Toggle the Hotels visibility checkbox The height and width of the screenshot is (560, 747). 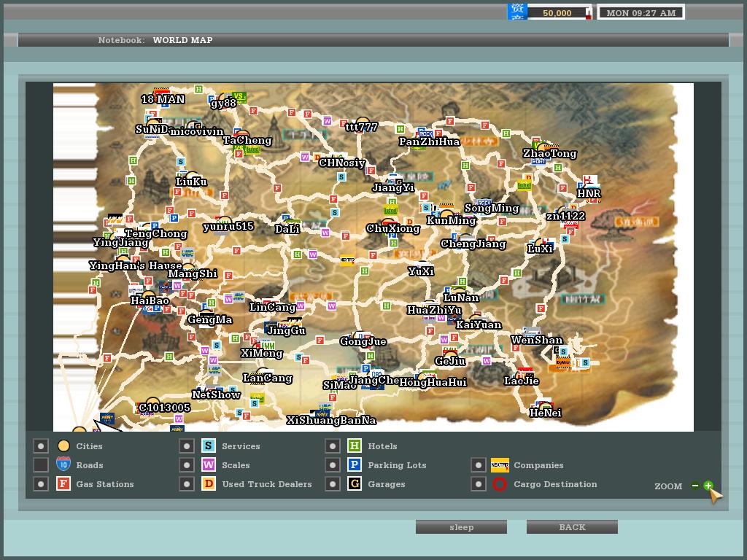pyautogui.click(x=333, y=446)
